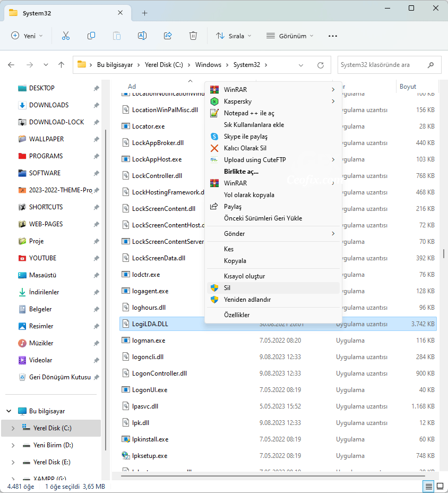Open the Sırala sort dropdown
The width and height of the screenshot is (448, 493).
click(x=234, y=36)
